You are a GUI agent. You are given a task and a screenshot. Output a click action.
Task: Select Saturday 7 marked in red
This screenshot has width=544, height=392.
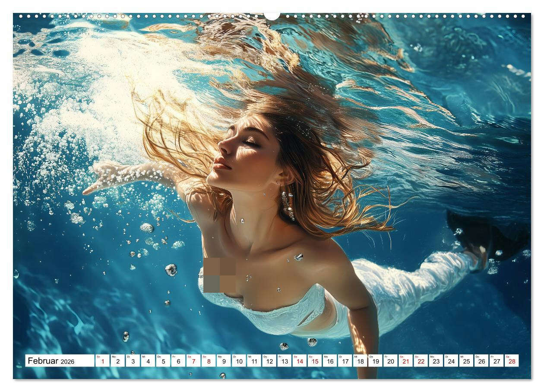click(x=193, y=361)
